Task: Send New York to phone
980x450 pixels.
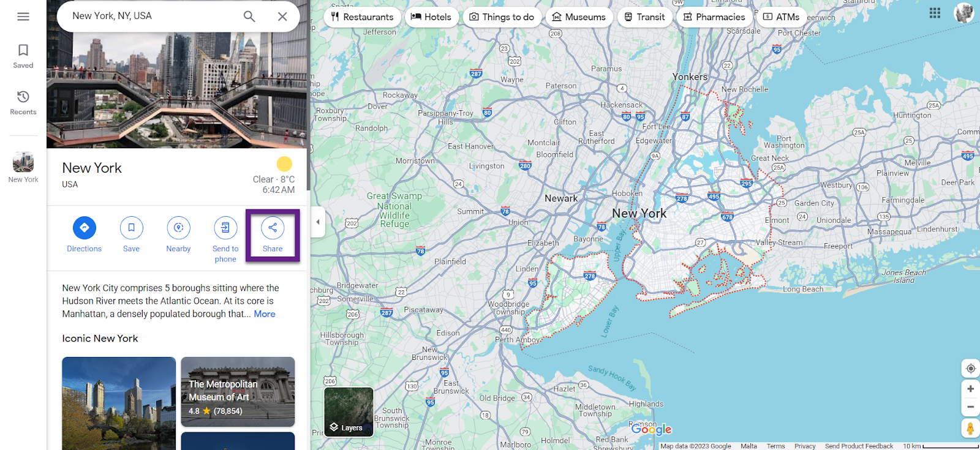Action: pyautogui.click(x=225, y=239)
